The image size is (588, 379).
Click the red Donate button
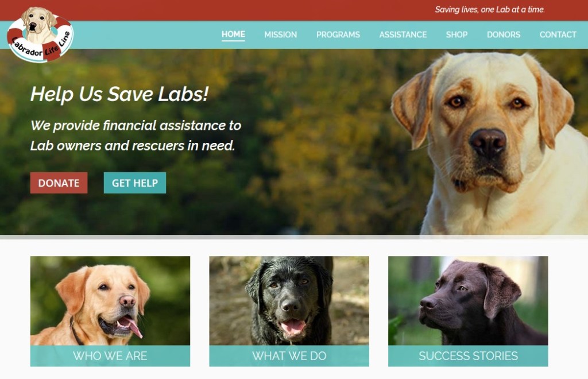59,183
